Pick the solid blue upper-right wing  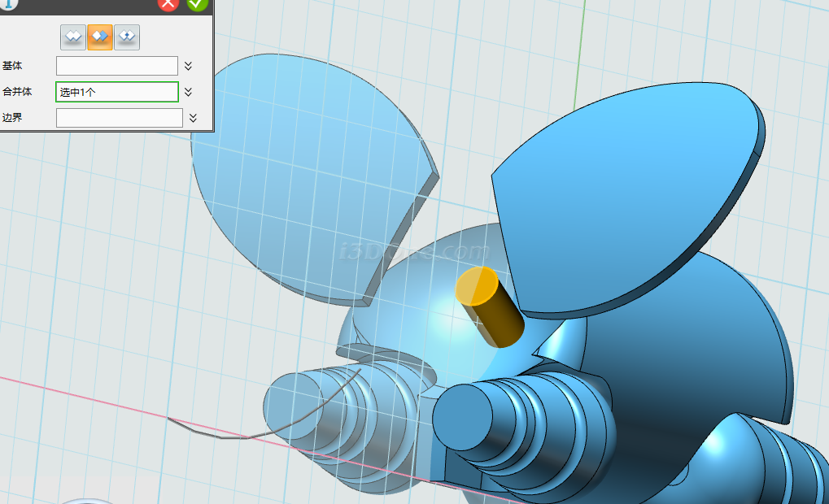tap(626, 203)
